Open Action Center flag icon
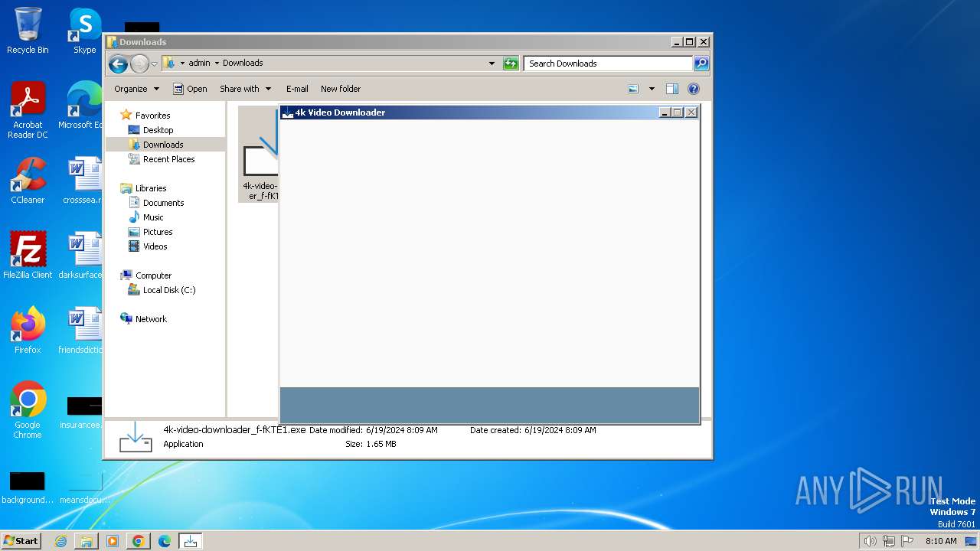Screen dimensions: 980x551 coord(908,541)
